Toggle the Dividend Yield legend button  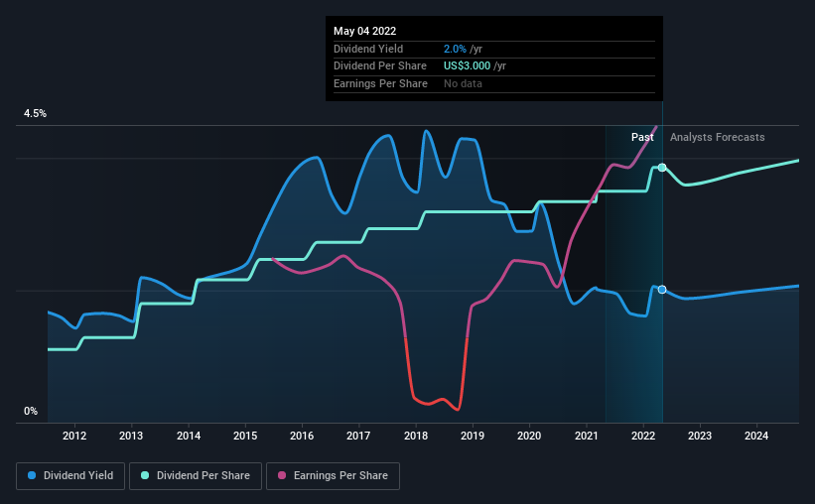click(70, 476)
